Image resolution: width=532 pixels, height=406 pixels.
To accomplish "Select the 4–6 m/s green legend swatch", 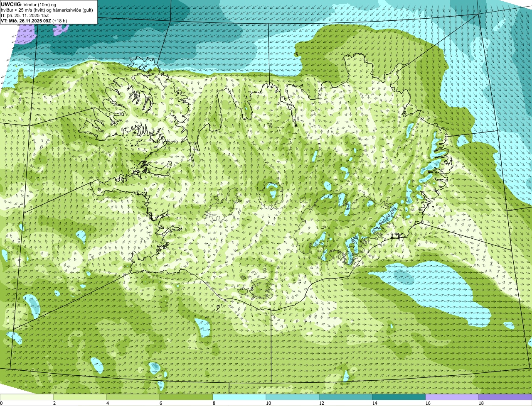I will [133, 397].
